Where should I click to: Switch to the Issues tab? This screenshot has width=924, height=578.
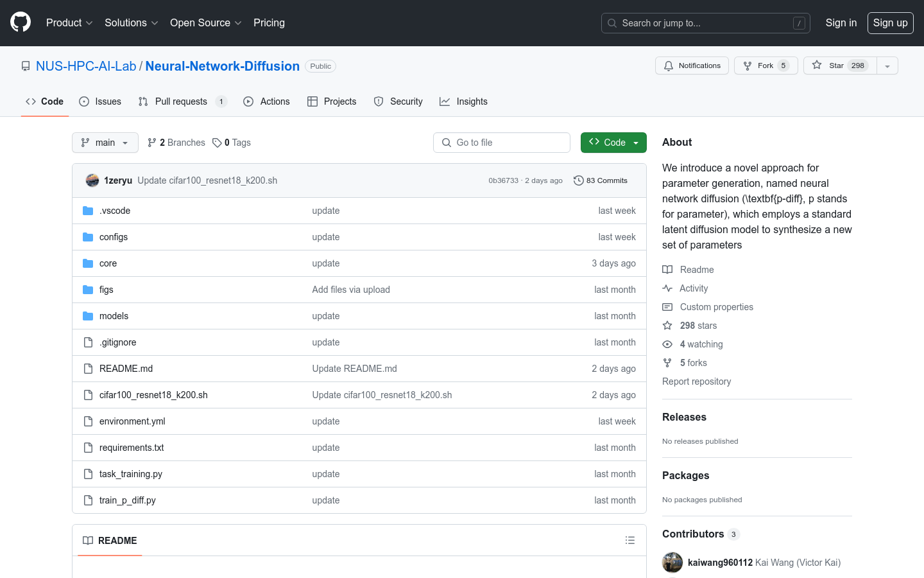click(100, 101)
